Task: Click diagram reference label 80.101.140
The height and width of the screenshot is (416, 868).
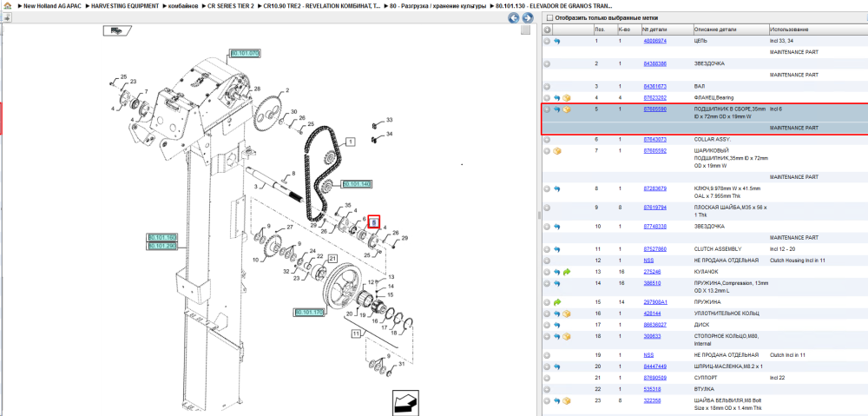Action: (357, 183)
